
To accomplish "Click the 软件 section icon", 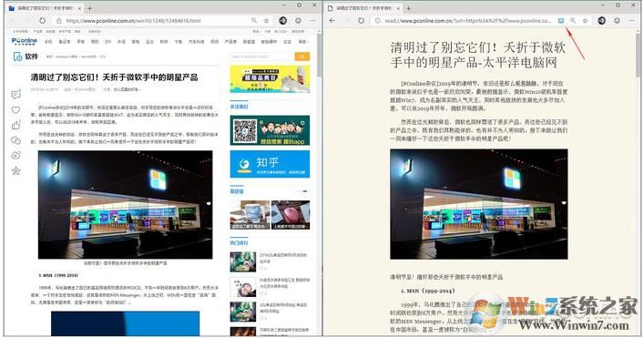I will point(17,56).
